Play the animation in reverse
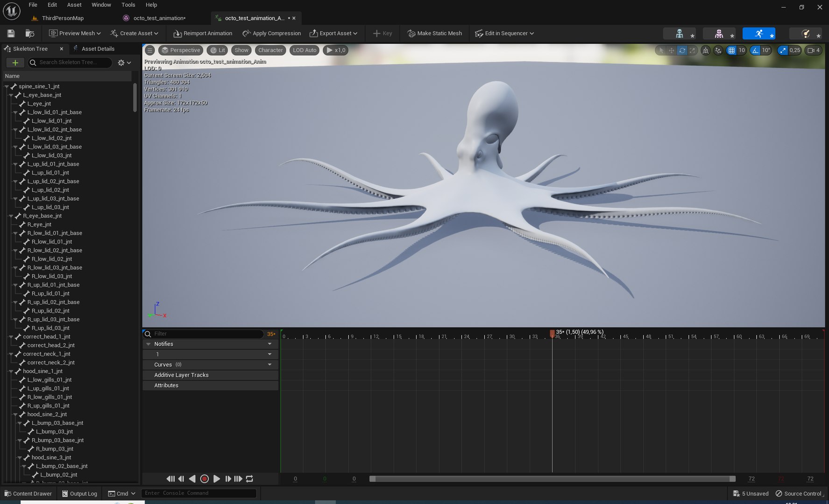829x504 pixels. click(192, 479)
